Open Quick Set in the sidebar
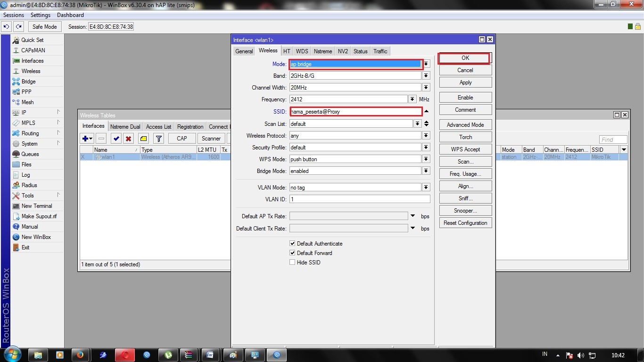 (32, 40)
